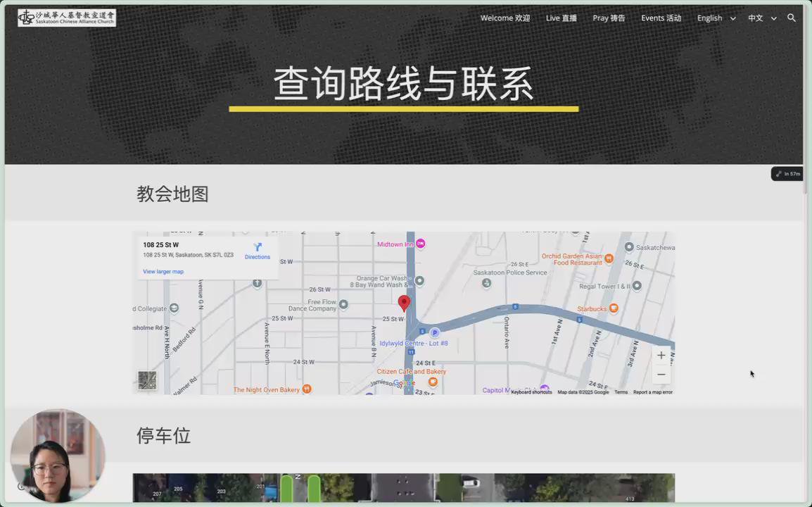The width and height of the screenshot is (812, 507).
Task: Click the 教会地图 section heading
Action: (172, 194)
